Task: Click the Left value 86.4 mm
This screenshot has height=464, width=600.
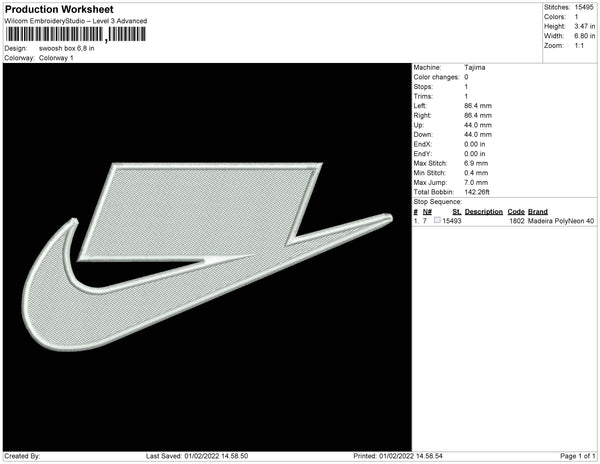Action: click(478, 106)
